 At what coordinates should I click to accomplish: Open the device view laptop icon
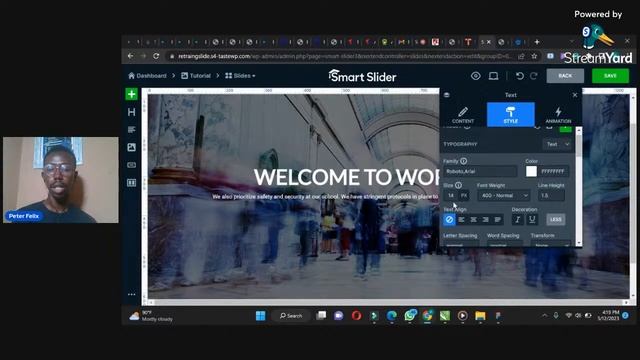[x=493, y=76]
